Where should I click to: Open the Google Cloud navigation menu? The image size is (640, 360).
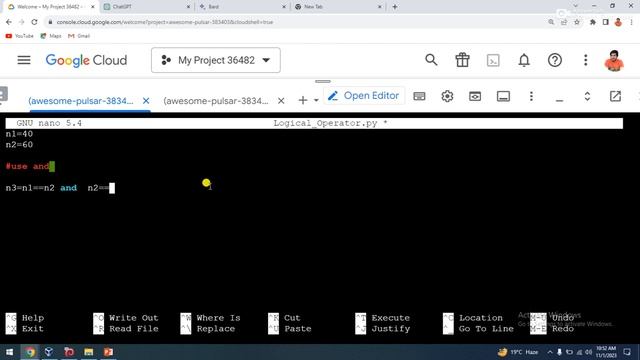pyautogui.click(x=24, y=60)
